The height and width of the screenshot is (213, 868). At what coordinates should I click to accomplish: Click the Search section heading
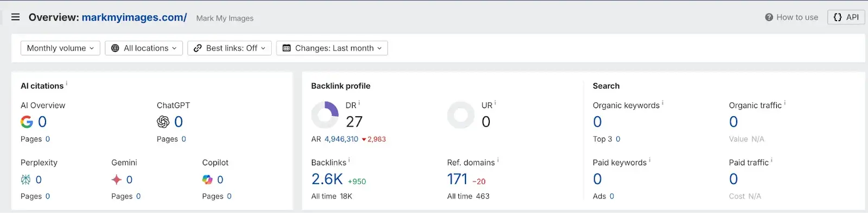tap(606, 86)
